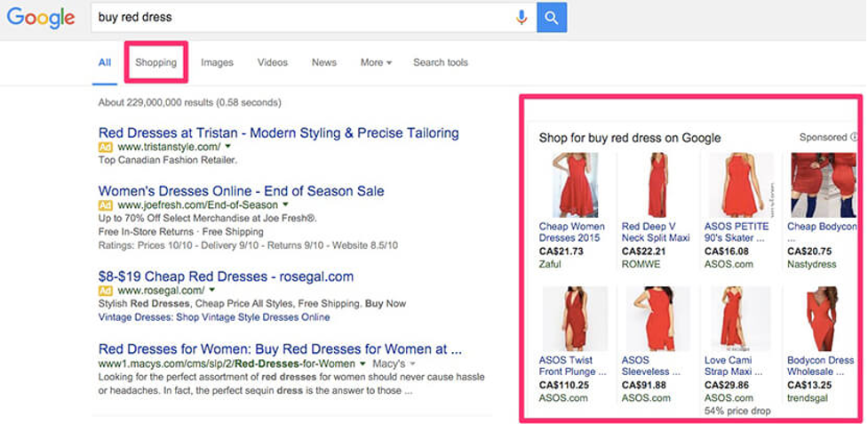Click the ASOS Twist Front Plunge dress image
The width and height of the screenshot is (868, 424).
tap(575, 319)
